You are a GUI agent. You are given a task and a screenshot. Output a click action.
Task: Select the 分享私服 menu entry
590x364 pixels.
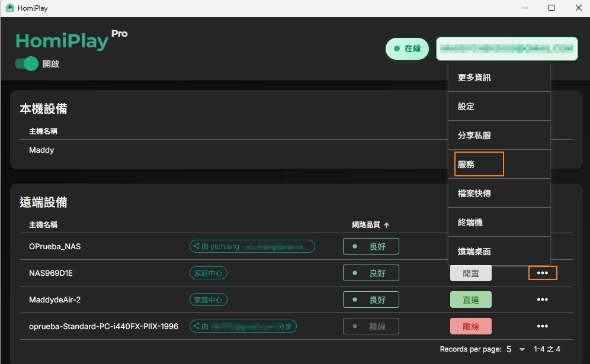pos(499,136)
